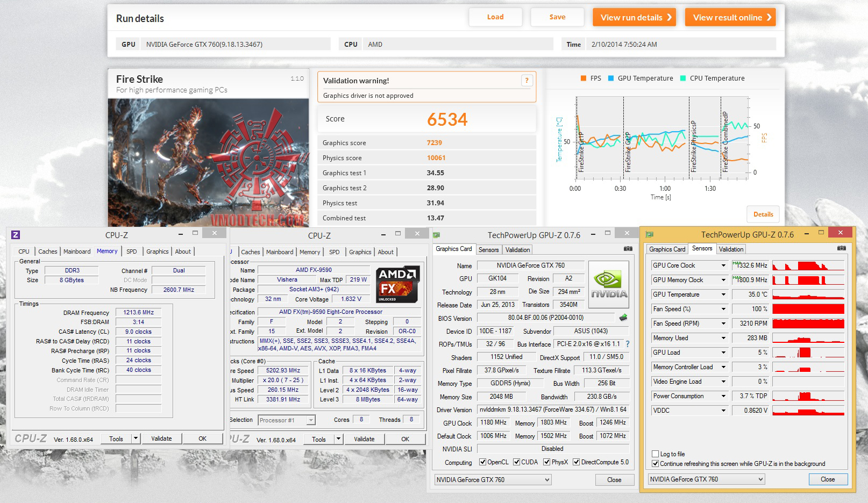Click Close in GPU-Z Sensors window
The width and height of the screenshot is (868, 503).
[x=828, y=479]
